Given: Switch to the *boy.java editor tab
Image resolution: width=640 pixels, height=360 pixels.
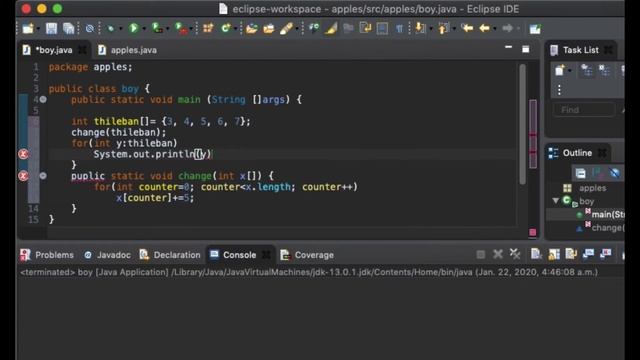Looking at the screenshot, I should coord(53,50).
